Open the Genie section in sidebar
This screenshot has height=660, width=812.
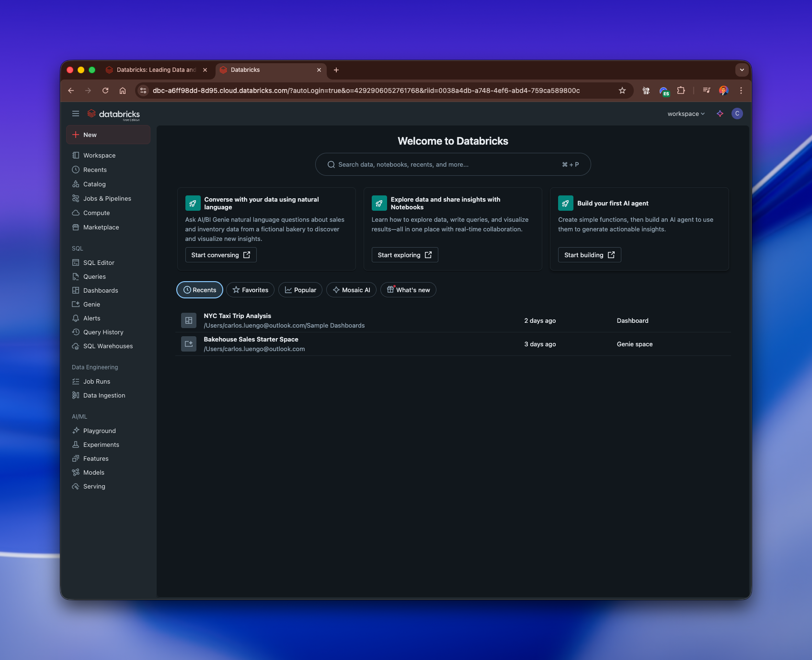coord(91,304)
